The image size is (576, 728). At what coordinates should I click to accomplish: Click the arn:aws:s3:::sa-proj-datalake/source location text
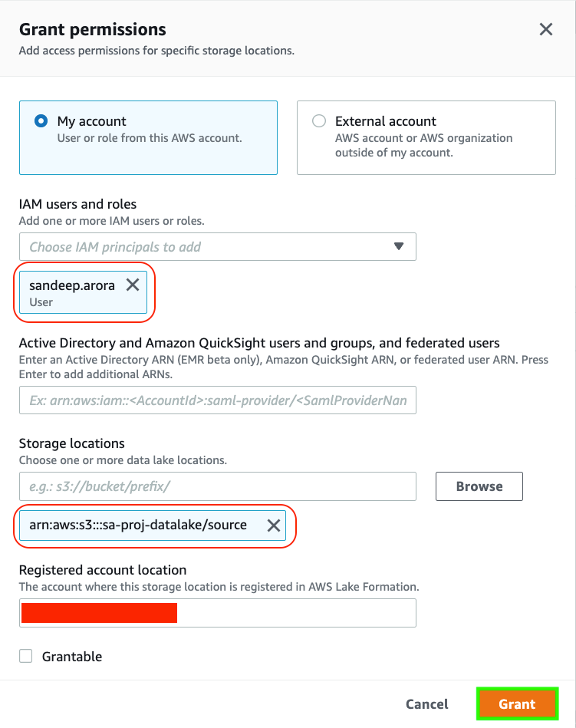[x=138, y=525]
